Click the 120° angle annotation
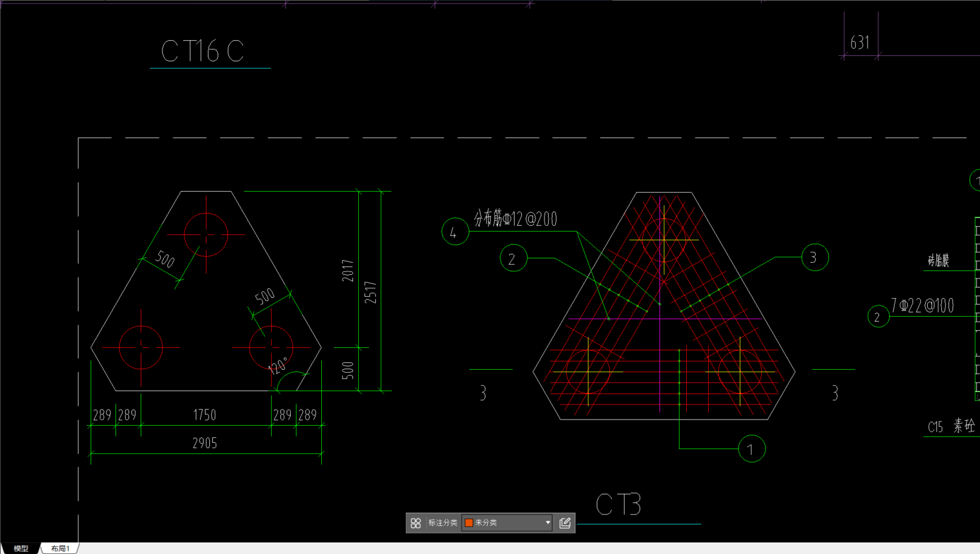 coord(278,365)
